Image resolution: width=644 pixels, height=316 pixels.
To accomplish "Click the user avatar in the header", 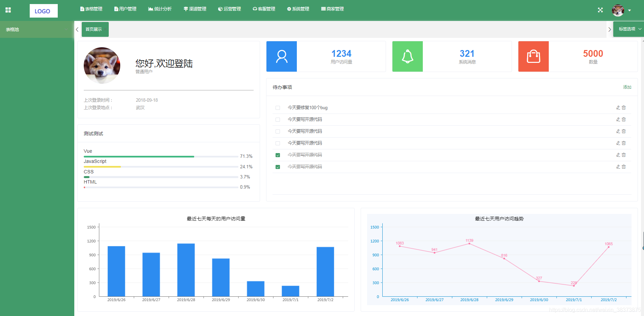I will click(x=618, y=10).
